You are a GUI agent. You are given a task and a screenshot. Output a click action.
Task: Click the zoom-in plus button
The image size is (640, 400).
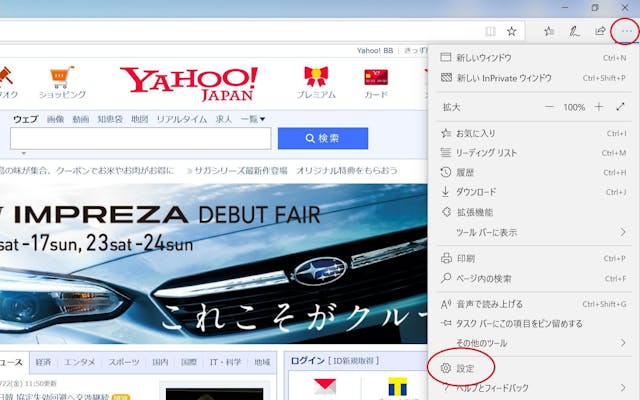tap(599, 107)
